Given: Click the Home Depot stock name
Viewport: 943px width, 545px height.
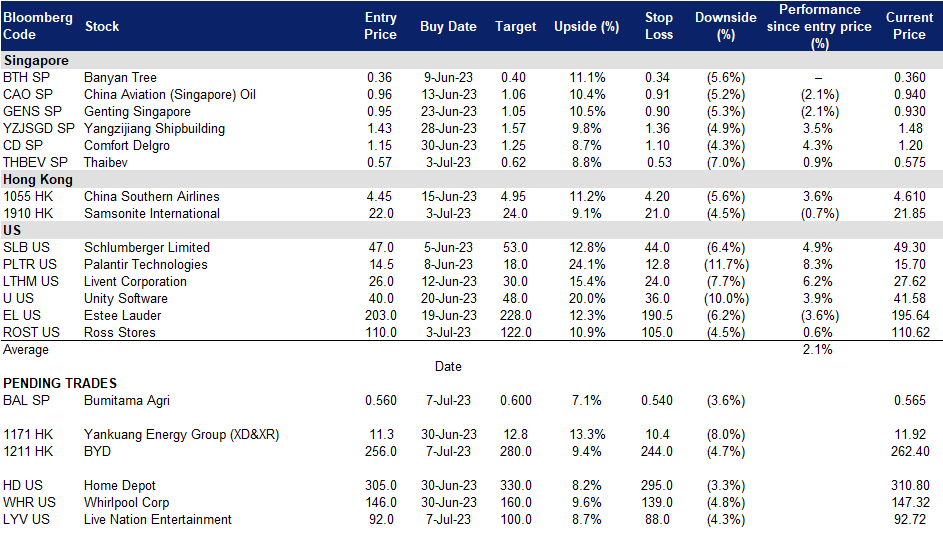Looking at the screenshot, I should point(120,485).
